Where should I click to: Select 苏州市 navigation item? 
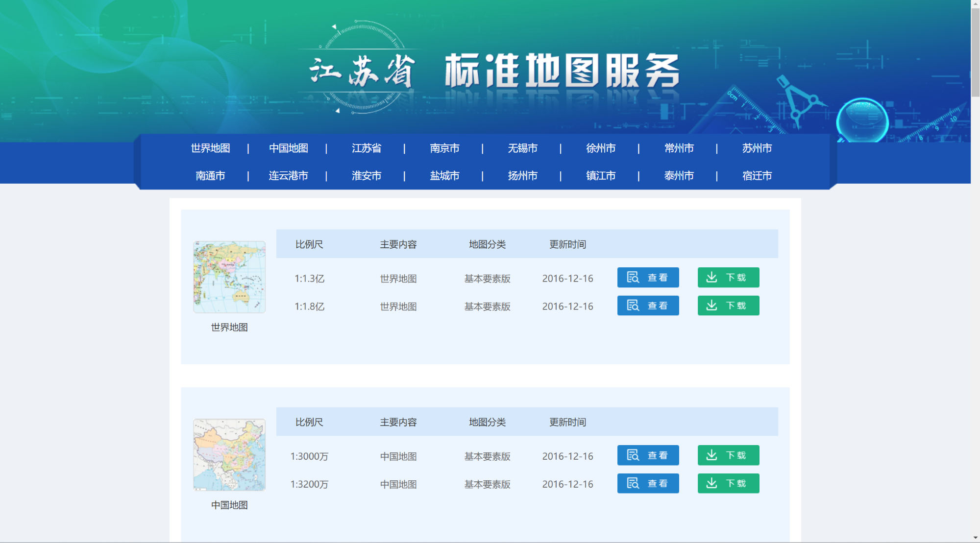(x=757, y=148)
